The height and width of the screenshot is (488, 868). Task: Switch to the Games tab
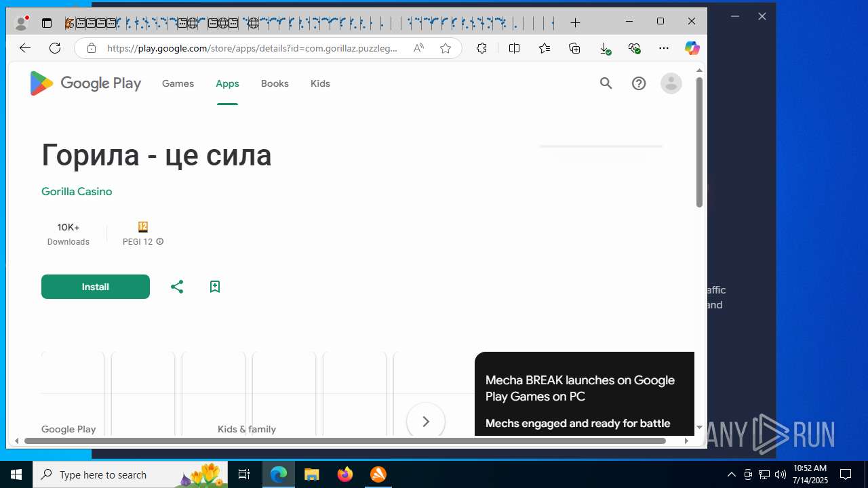click(x=178, y=83)
